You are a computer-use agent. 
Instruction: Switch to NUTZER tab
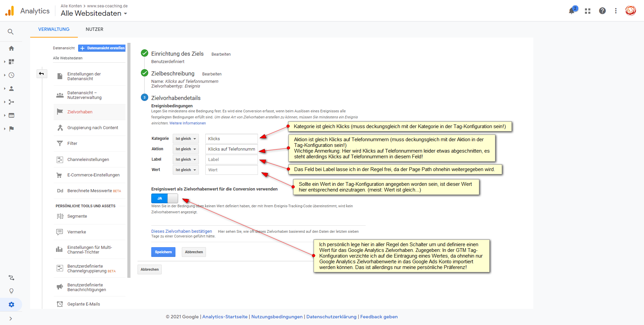click(95, 29)
